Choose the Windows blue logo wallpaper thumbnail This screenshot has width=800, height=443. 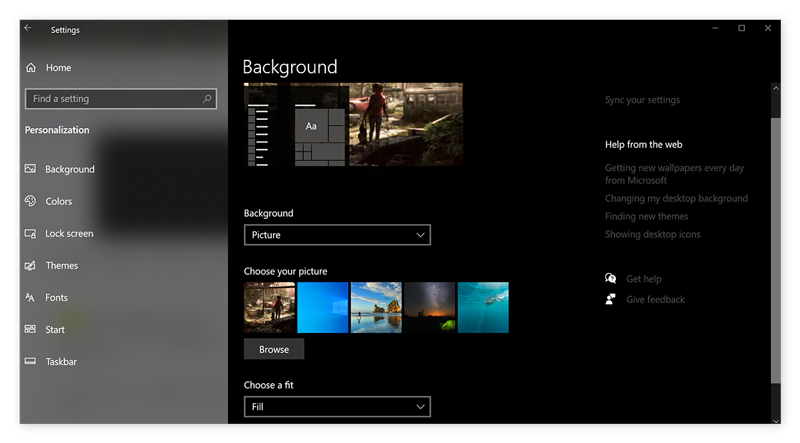pos(323,307)
